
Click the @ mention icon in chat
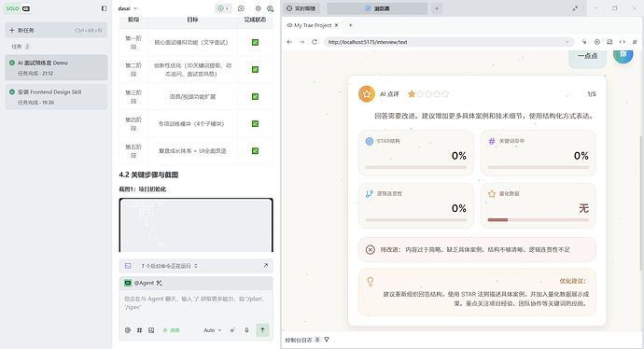click(128, 330)
